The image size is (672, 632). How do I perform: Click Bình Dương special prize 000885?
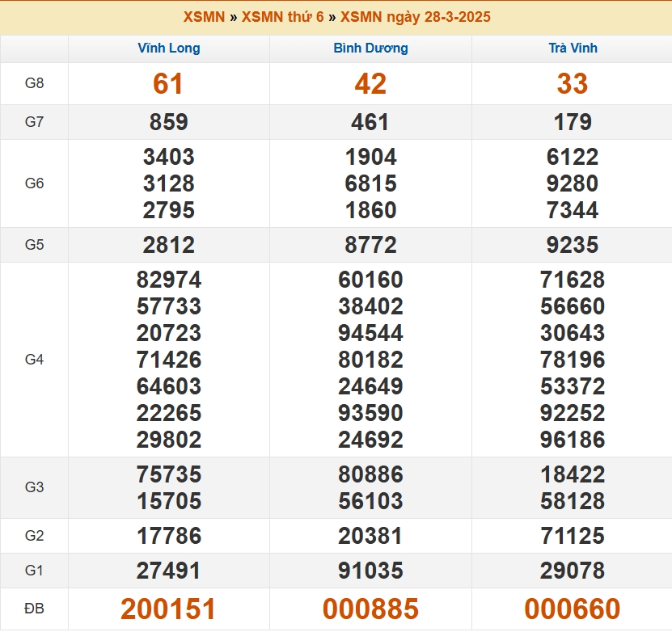point(370,609)
